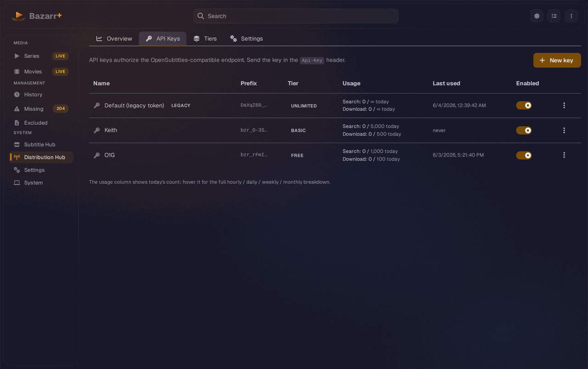Click the Movies film icon in sidebar

(17, 72)
